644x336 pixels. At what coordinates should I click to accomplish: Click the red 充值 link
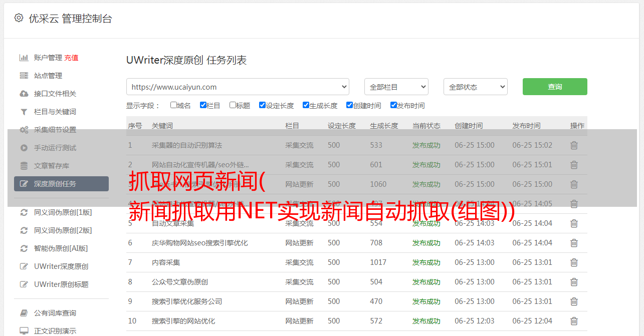(71, 58)
